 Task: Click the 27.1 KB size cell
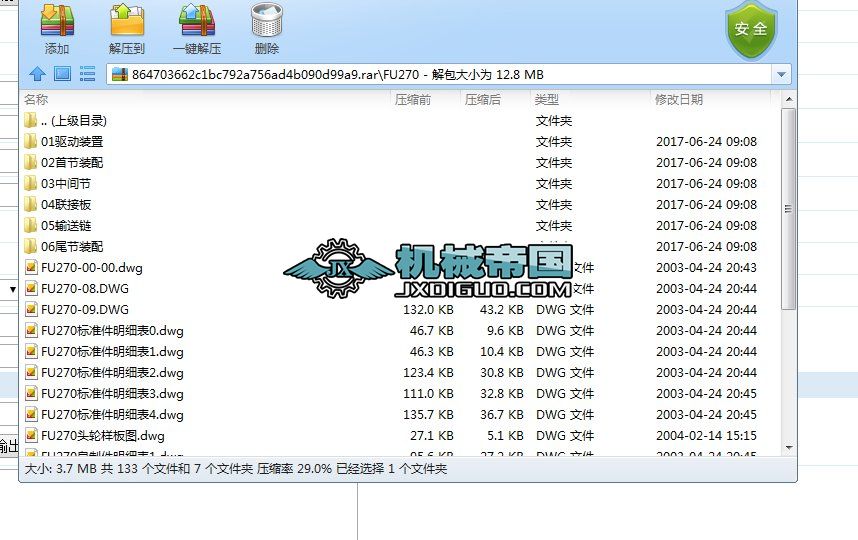pyautogui.click(x=432, y=436)
